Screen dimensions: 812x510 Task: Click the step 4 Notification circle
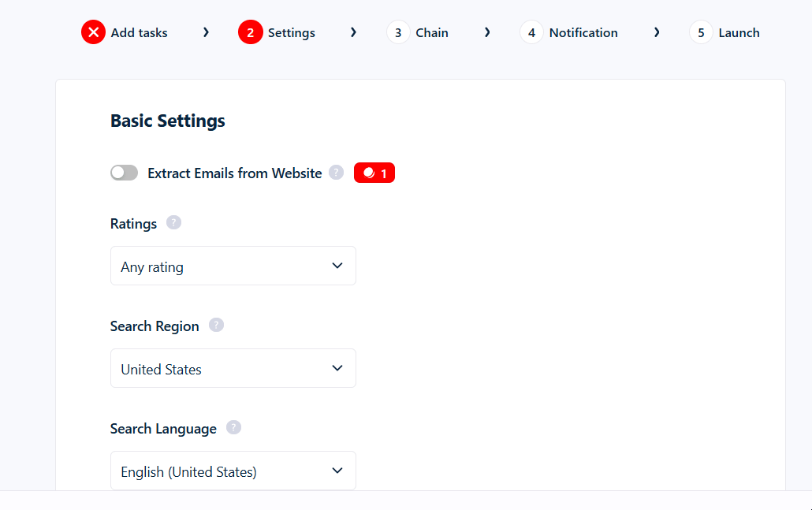tap(531, 32)
